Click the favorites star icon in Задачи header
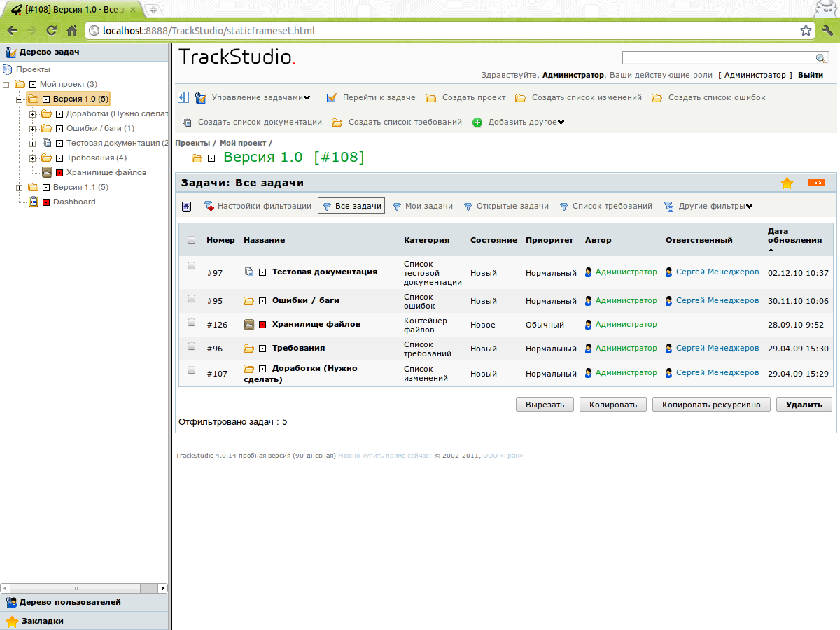 (787, 183)
